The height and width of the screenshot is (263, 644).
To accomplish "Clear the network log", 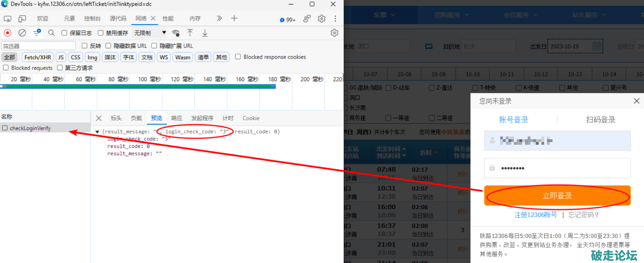I will 22,33.
